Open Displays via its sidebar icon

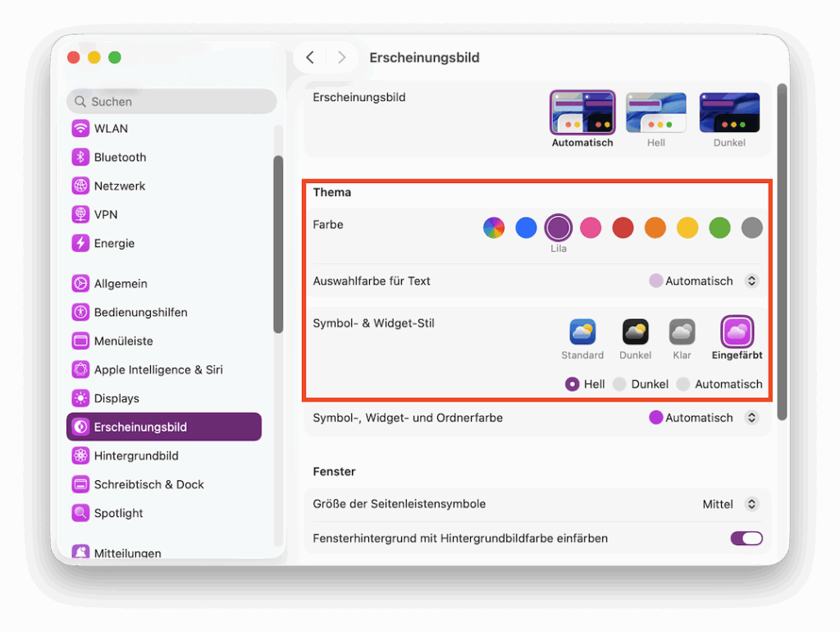80,398
